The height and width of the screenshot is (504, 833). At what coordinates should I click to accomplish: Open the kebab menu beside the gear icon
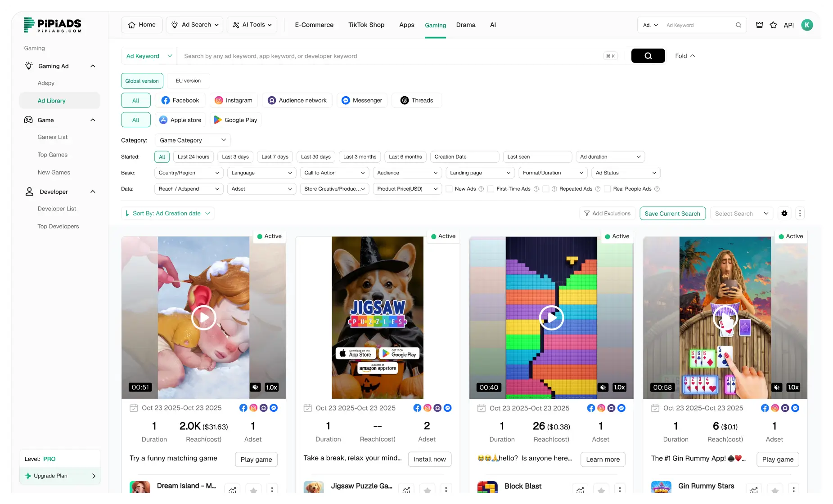point(800,213)
